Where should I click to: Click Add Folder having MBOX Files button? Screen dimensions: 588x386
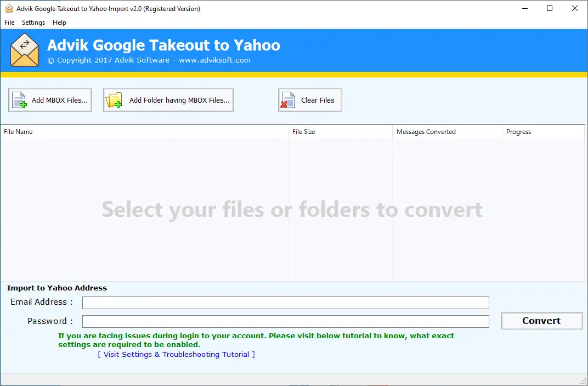(168, 100)
